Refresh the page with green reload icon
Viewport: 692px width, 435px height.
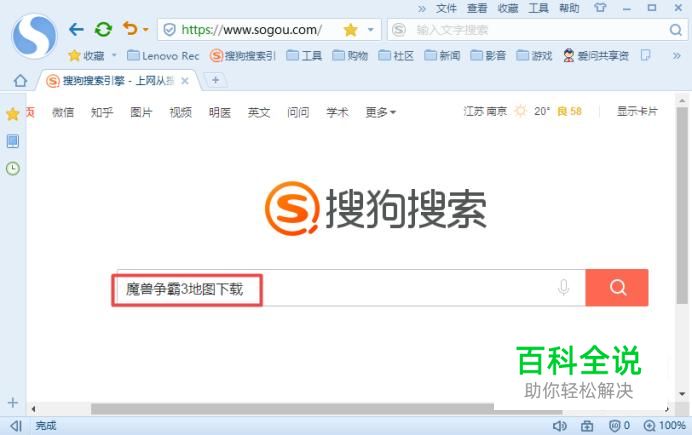click(x=103, y=30)
